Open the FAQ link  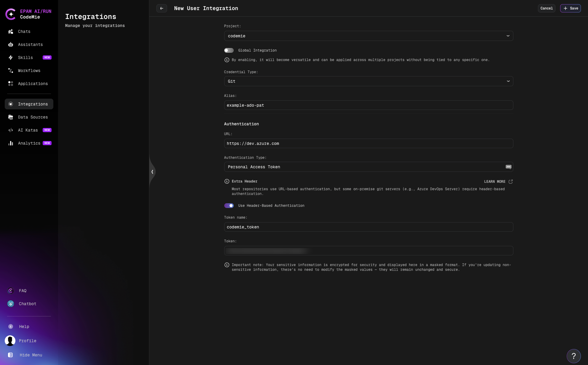(x=23, y=291)
